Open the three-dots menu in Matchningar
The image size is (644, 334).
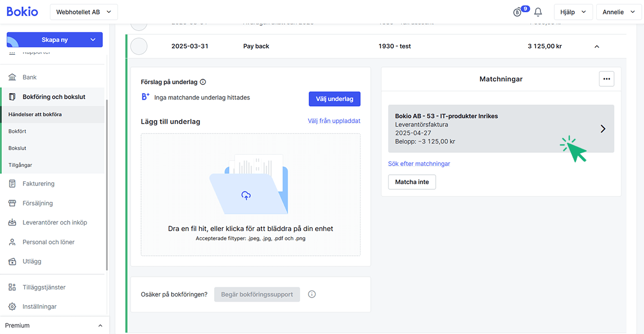pyautogui.click(x=606, y=79)
